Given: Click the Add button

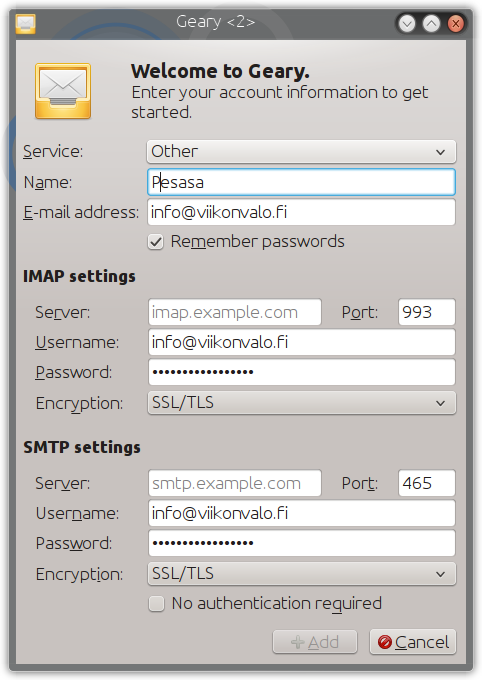Looking at the screenshot, I should (x=315, y=642).
